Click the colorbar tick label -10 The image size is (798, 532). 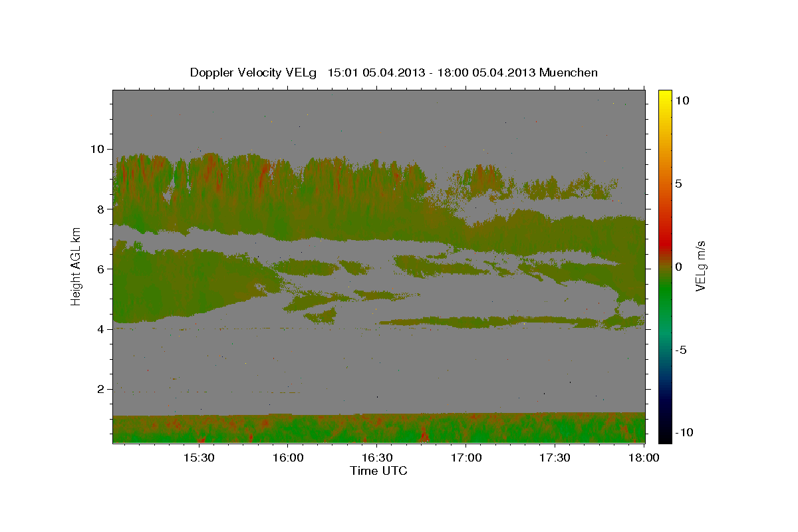[684, 432]
